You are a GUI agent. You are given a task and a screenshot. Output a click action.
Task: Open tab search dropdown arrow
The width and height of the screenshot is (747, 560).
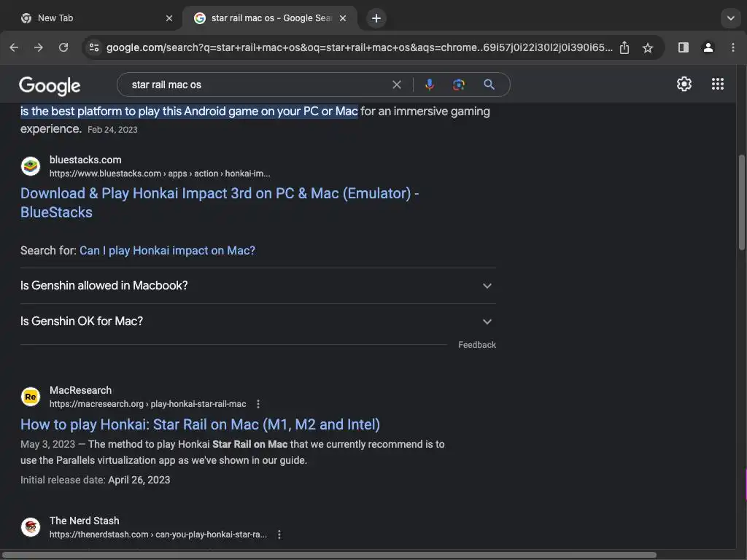[731, 18]
